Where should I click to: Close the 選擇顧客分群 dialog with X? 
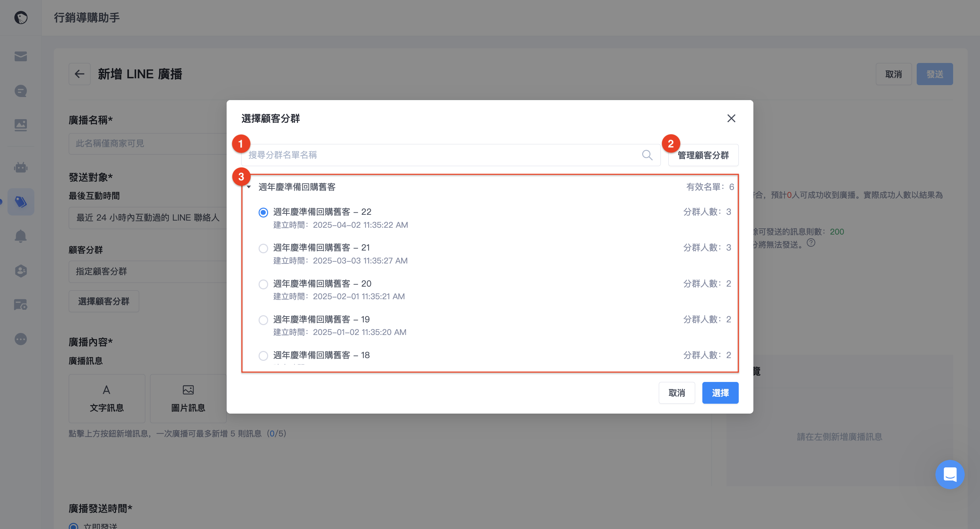(731, 118)
